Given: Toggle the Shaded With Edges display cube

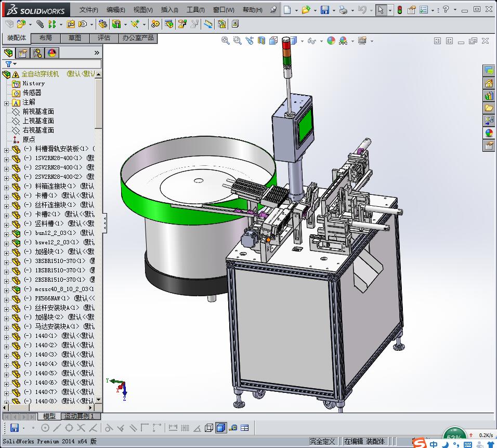Looking at the screenshot, I should [x=221, y=428].
